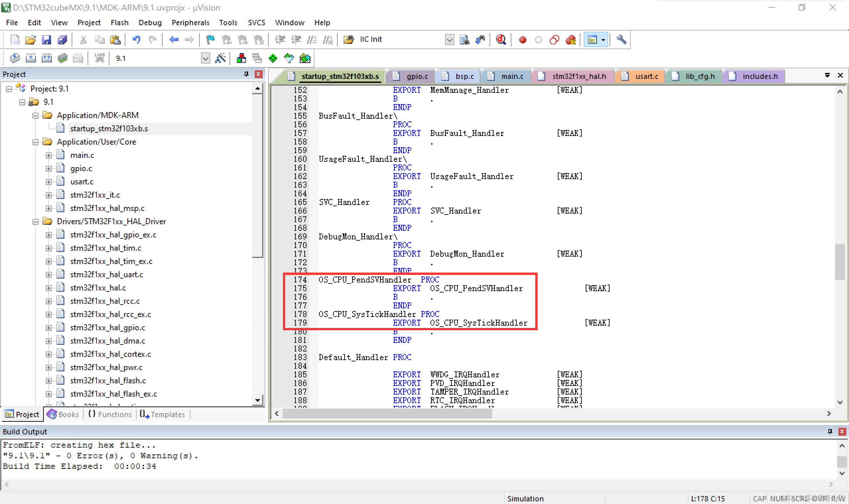
Task: Toggle pin on Project panel
Action: (246, 74)
